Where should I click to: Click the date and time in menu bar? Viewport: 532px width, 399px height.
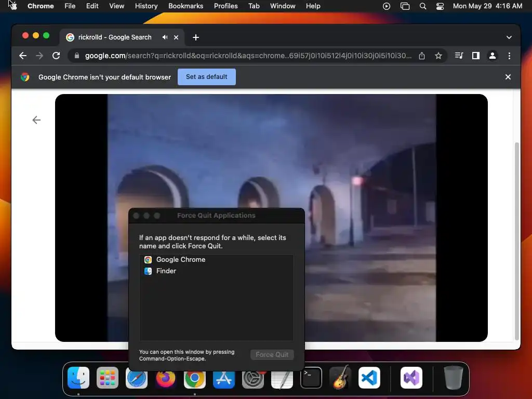point(487,6)
